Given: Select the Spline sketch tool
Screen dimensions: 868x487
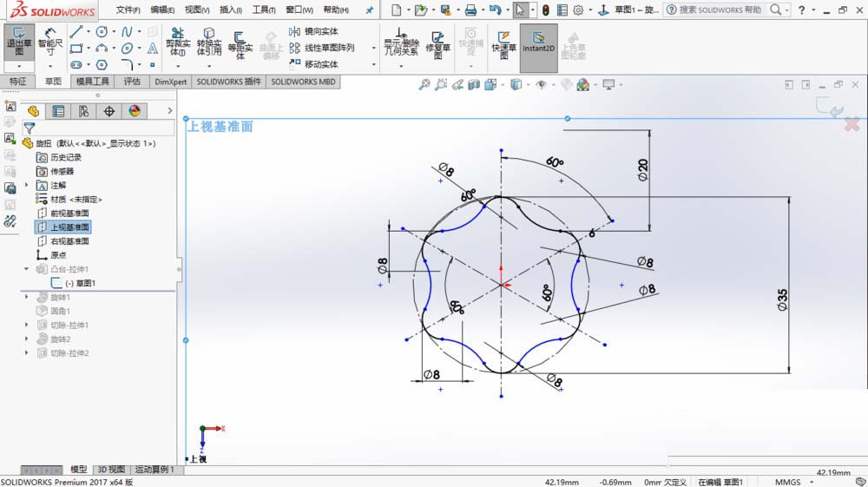Looking at the screenshot, I should pos(127,31).
